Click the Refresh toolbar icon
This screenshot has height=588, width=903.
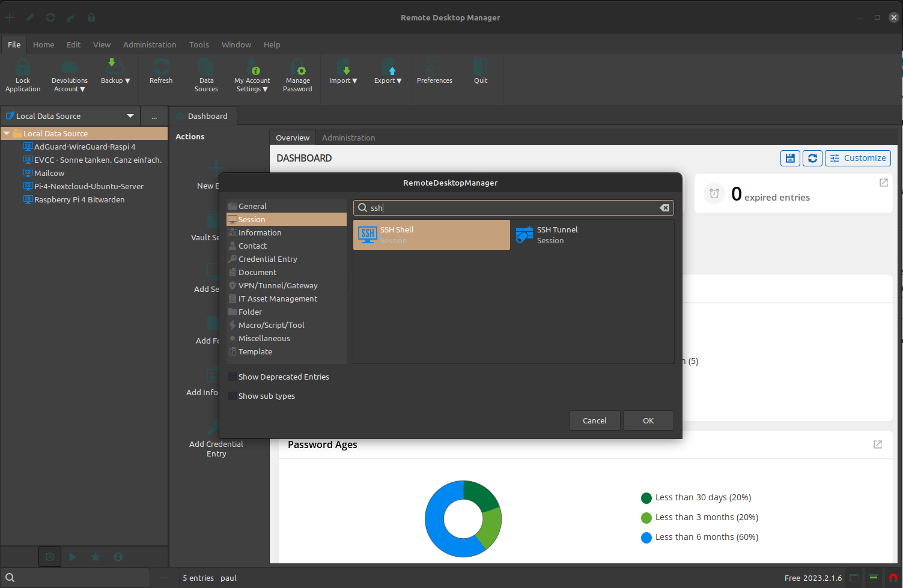161,67
